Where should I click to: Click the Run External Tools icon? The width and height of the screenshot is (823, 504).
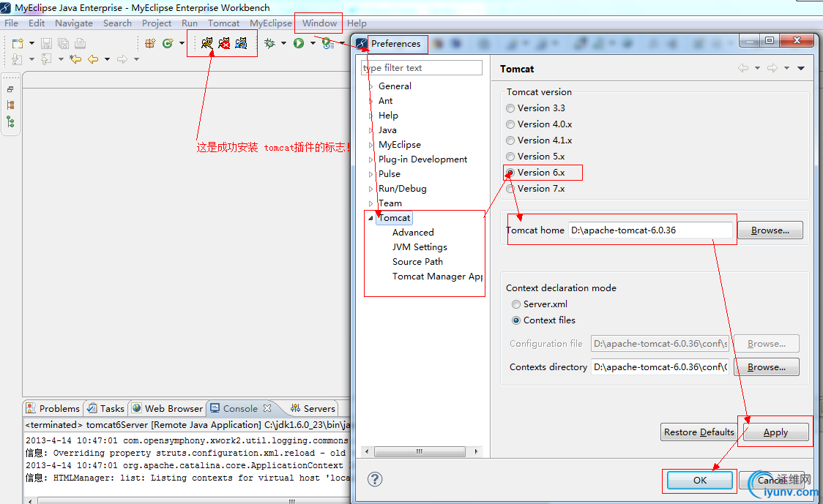coord(327,43)
